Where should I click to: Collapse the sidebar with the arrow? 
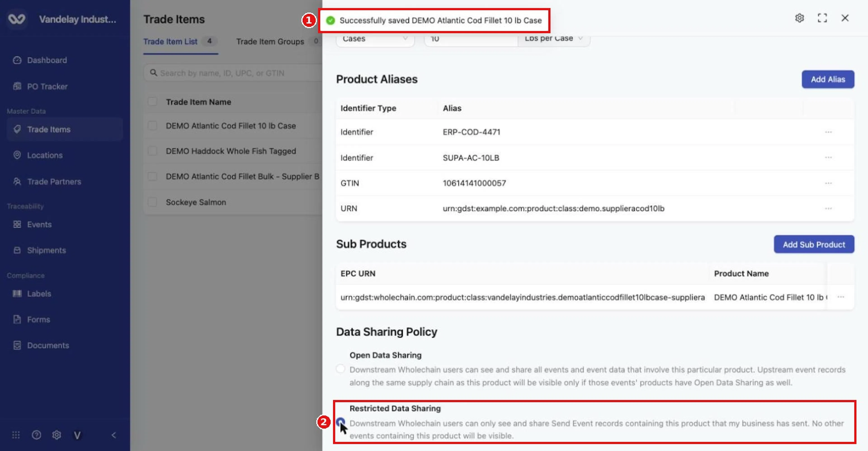coord(114,435)
